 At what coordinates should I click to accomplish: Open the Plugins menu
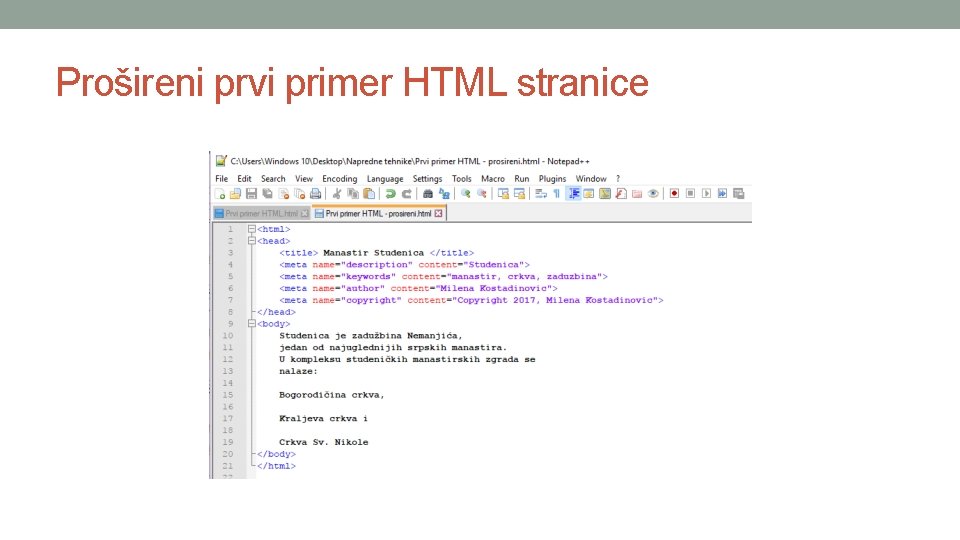point(552,179)
